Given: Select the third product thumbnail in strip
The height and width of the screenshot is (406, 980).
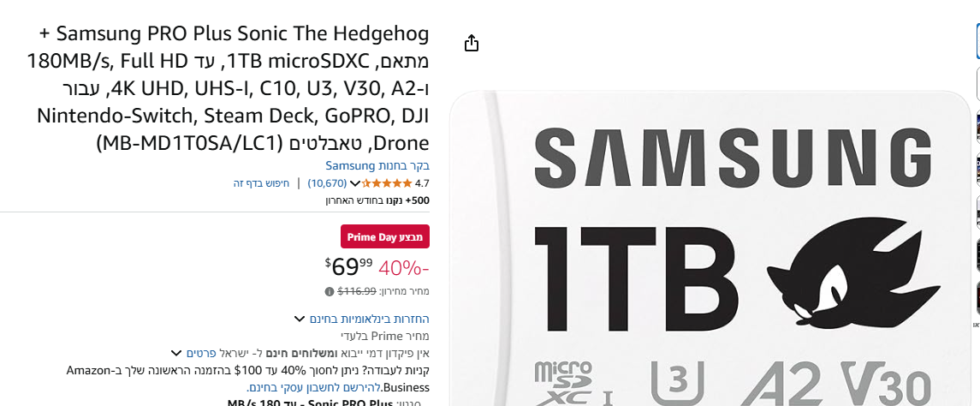Looking at the screenshot, I should point(977,126).
